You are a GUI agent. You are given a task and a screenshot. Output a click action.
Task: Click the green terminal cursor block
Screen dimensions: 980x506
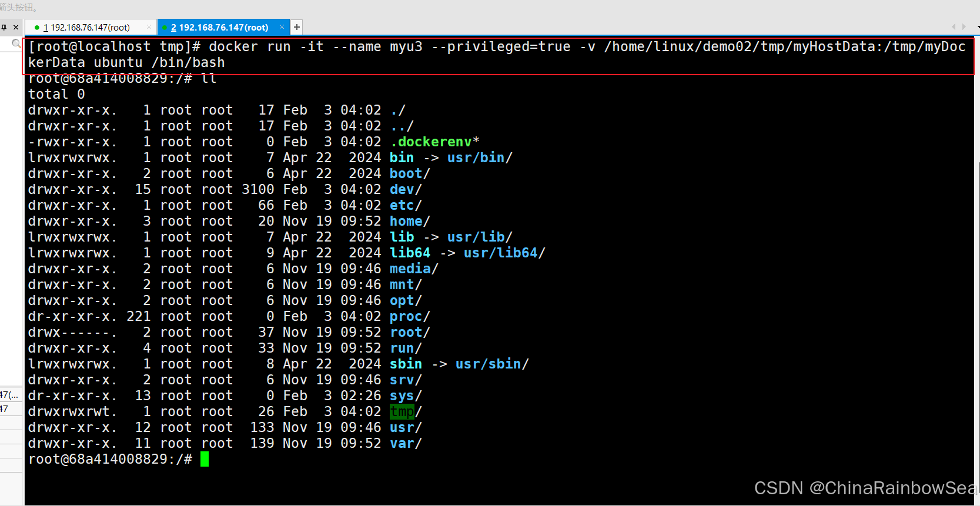(205, 459)
